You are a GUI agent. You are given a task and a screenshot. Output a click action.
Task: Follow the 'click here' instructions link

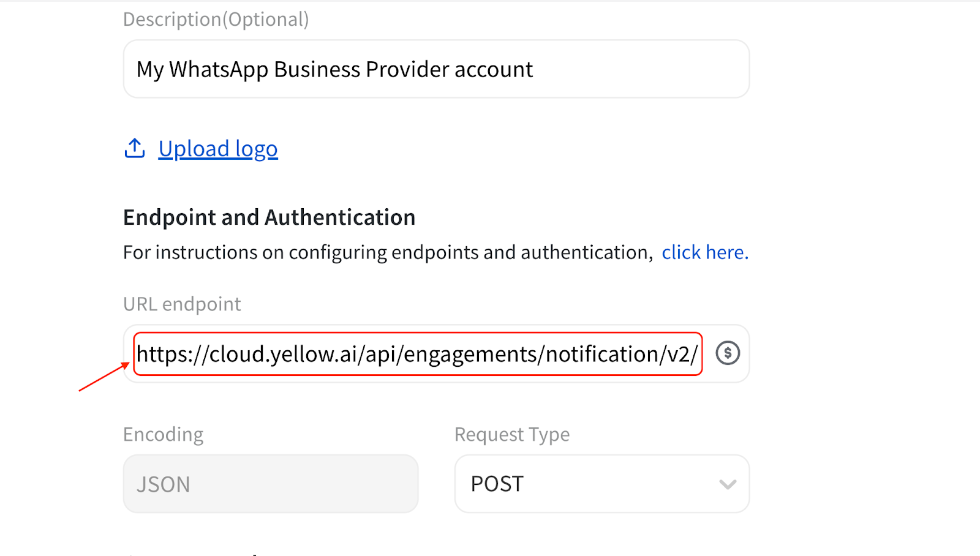pyautogui.click(x=704, y=252)
